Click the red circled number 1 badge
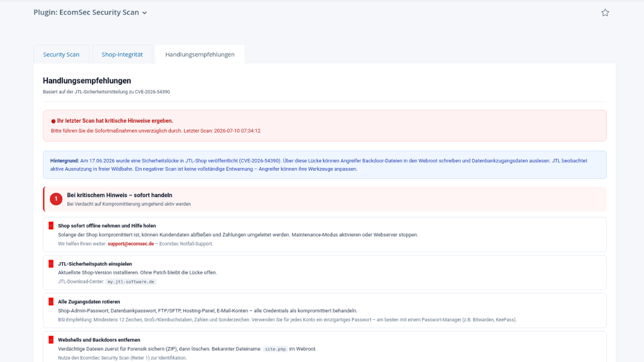The image size is (644, 362). tap(56, 199)
